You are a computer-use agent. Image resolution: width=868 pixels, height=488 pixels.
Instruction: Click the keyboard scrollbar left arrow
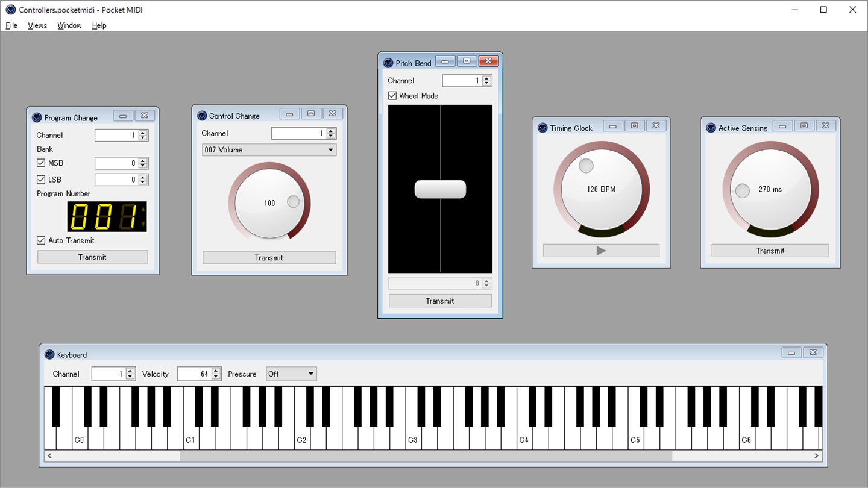point(49,456)
